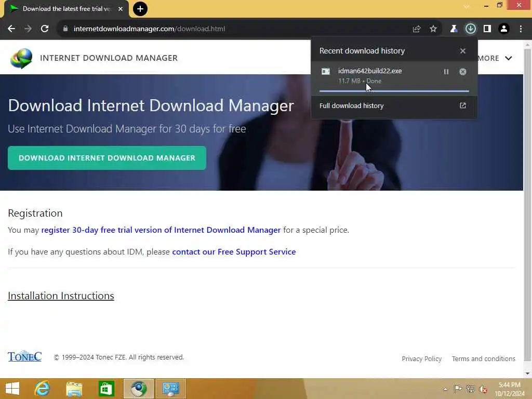Click the page vertical scrollbar

(527, 204)
